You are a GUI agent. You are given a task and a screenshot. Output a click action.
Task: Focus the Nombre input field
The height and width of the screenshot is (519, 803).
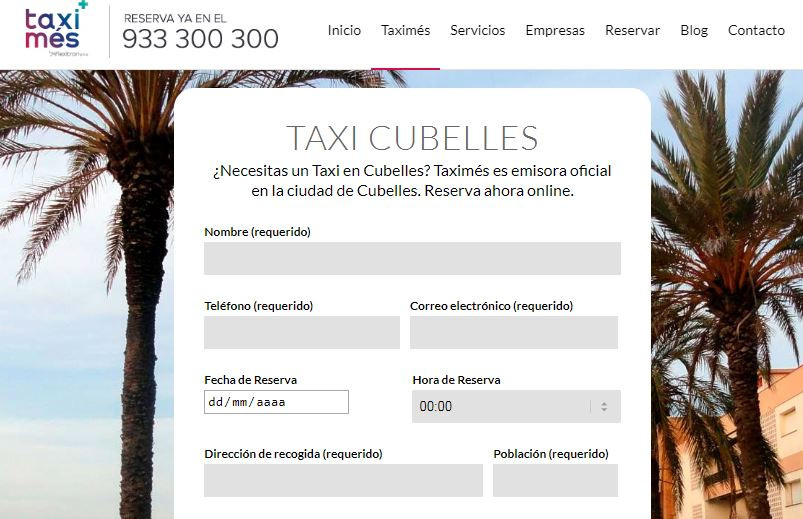coord(412,258)
